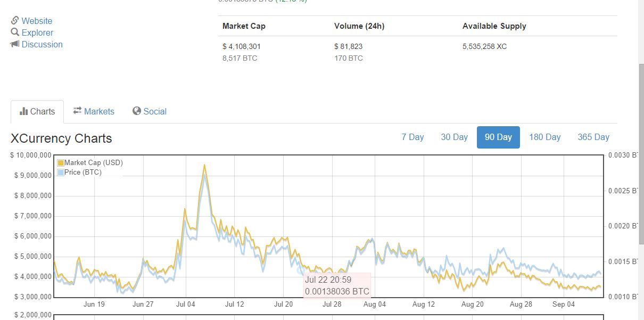Image resolution: width=644 pixels, height=320 pixels.
Task: Click the globe icon on Social tab
Action: pyautogui.click(x=137, y=111)
